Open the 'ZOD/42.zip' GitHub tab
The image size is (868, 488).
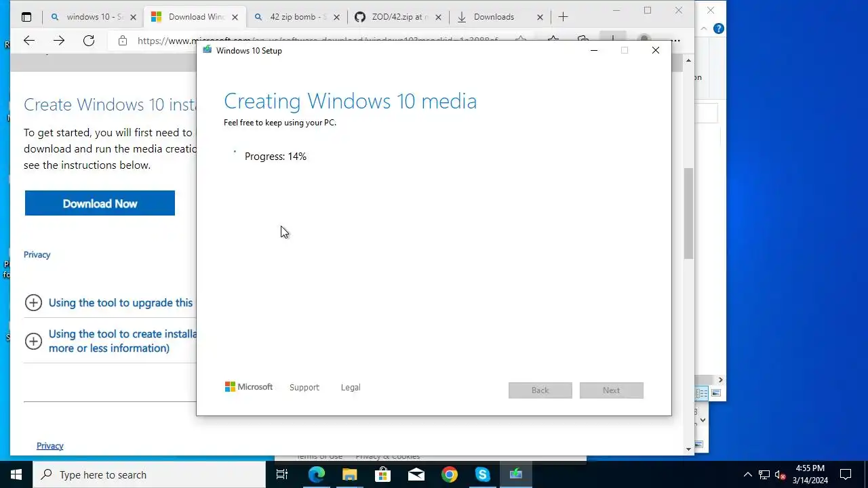[398, 17]
